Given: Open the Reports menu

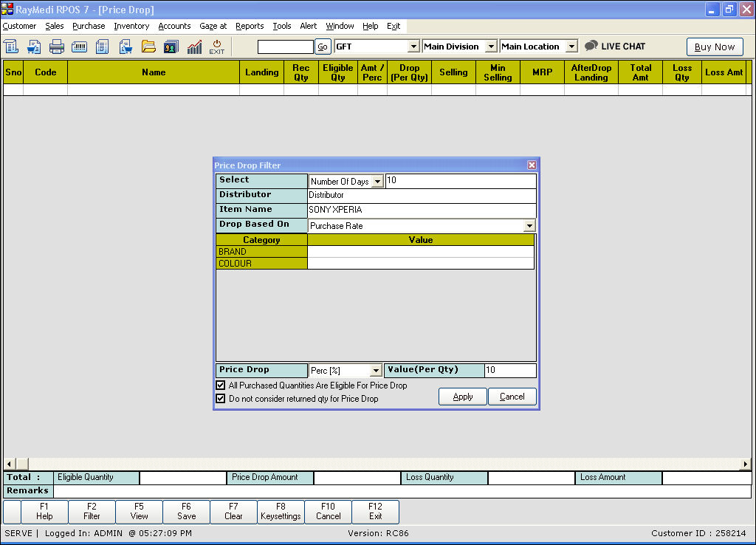Looking at the screenshot, I should pos(250,26).
